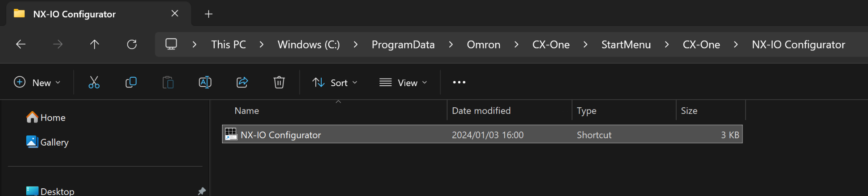The image size is (868, 196).
Task: Open the See more ellipsis menu
Action: [x=459, y=82]
